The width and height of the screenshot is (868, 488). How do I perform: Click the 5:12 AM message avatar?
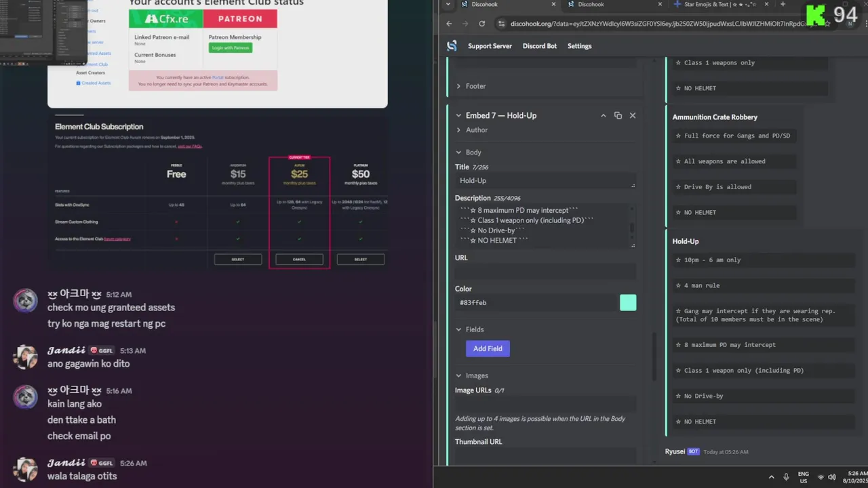(26, 300)
